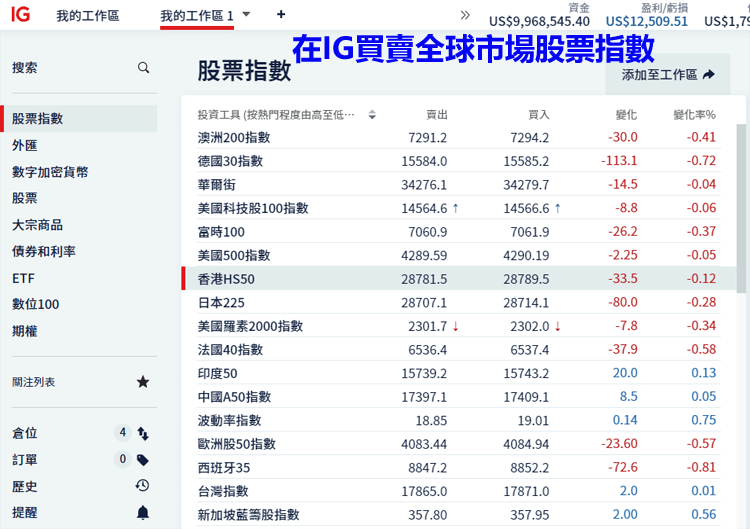Select 股票指數 in the sidebar

[79, 119]
